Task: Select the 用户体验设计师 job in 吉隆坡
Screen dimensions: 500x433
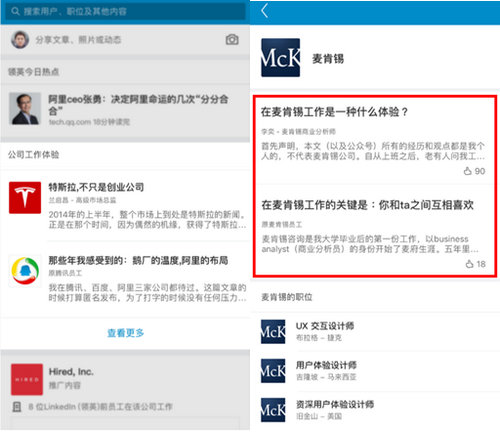Action: [x=375, y=371]
